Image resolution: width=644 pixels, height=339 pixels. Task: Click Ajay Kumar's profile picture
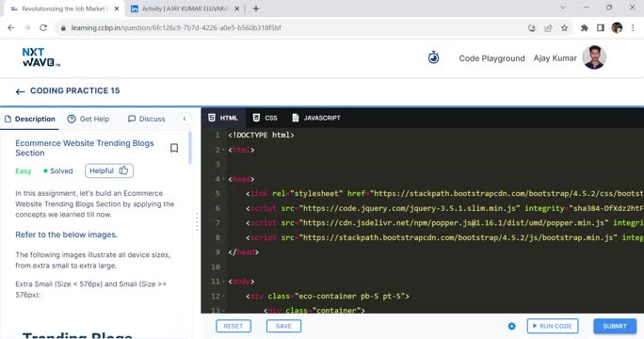[x=594, y=57]
